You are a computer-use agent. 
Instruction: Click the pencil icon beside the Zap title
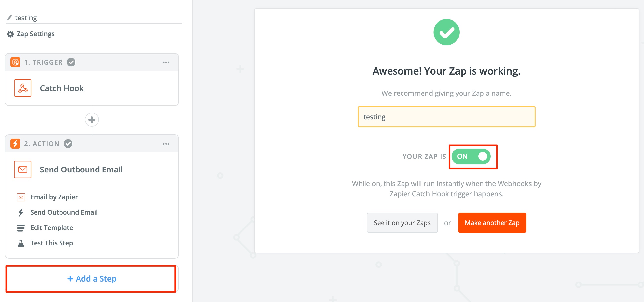point(9,18)
